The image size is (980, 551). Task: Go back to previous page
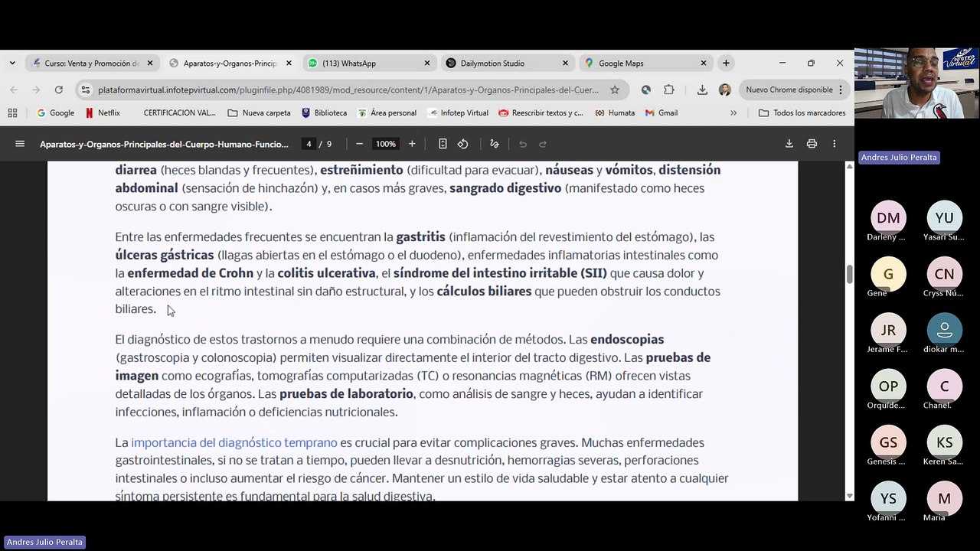click(x=14, y=90)
